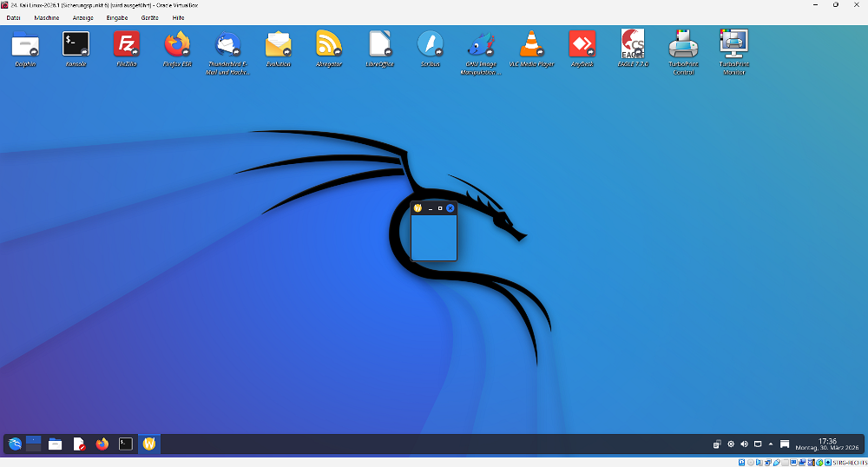868x467 pixels.
Task: Click the Show Desktop button in panel
Action: (785, 444)
